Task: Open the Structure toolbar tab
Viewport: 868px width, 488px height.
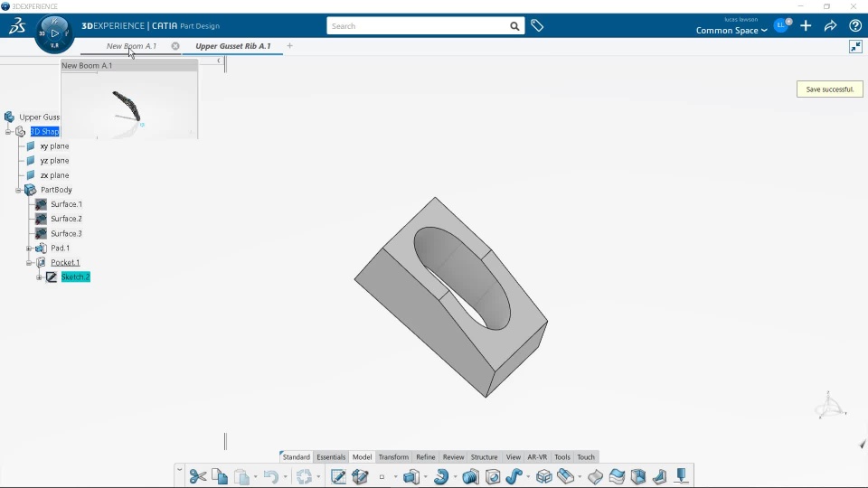Action: [485, 457]
